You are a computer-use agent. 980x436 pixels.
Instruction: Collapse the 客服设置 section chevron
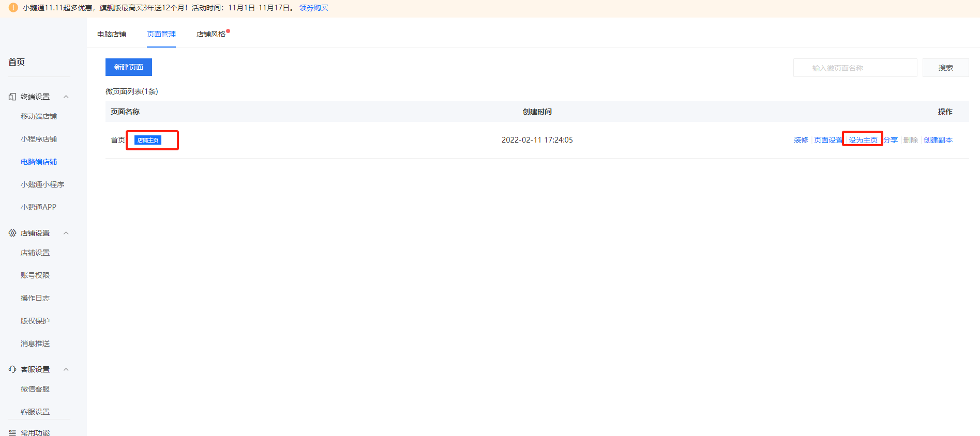66,369
